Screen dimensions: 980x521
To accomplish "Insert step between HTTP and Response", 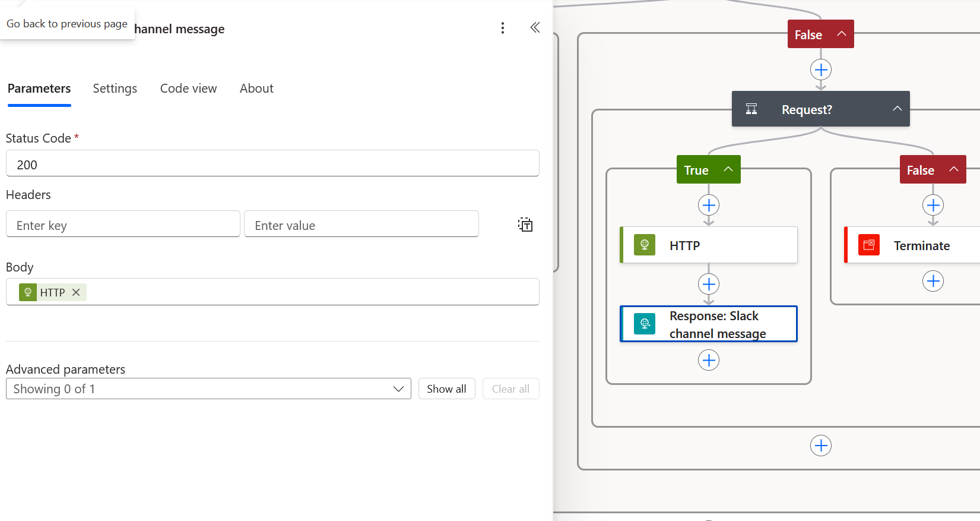I will click(x=709, y=284).
